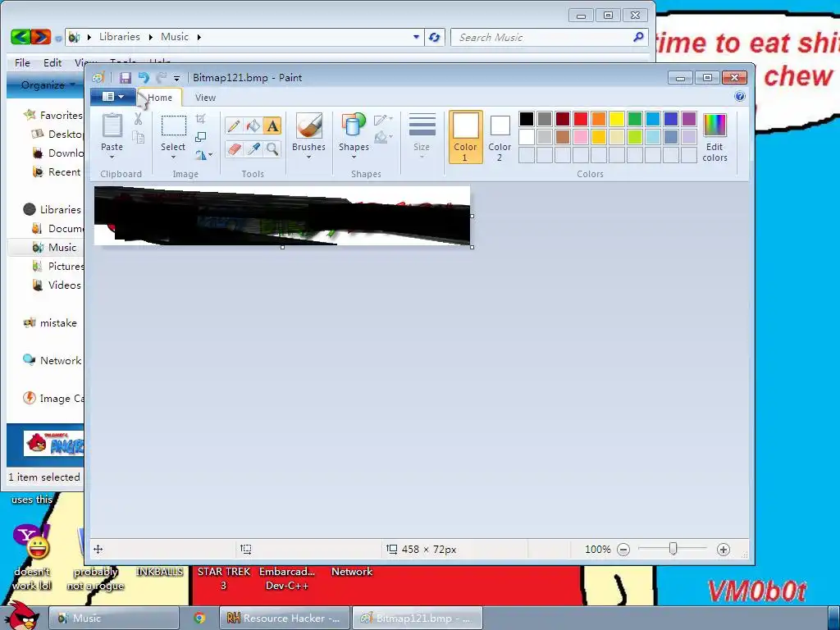The width and height of the screenshot is (840, 630).
Task: Expand the Paste dropdown arrow
Action: click(x=112, y=157)
